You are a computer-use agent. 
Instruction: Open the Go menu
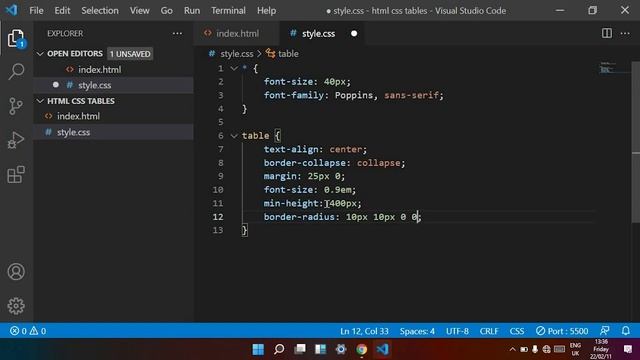click(167, 11)
